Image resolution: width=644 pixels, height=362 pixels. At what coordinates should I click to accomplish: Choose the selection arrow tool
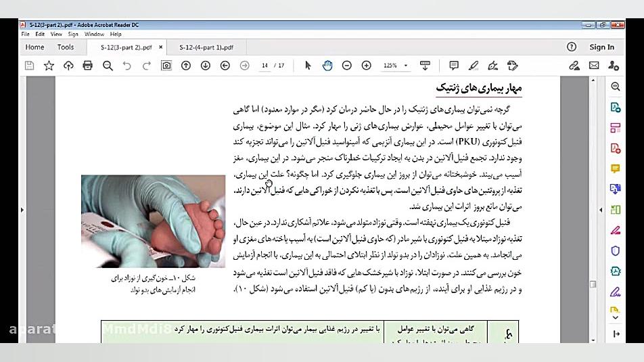point(308,66)
